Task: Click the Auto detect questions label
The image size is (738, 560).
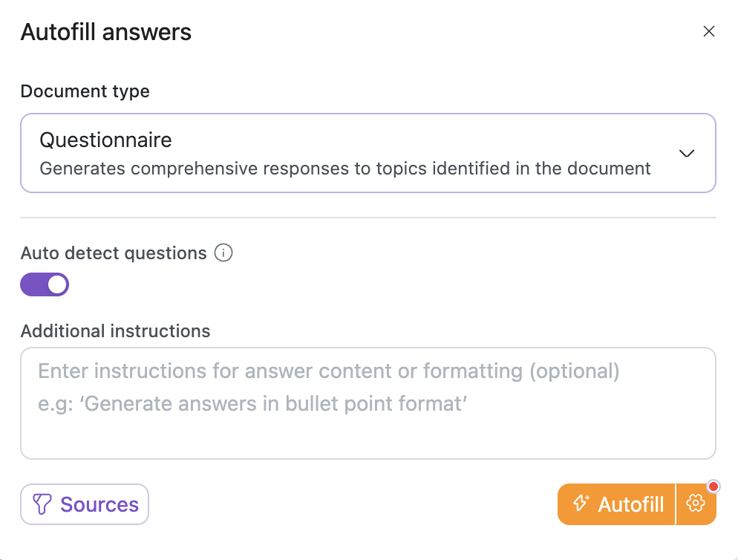Action: point(114,253)
